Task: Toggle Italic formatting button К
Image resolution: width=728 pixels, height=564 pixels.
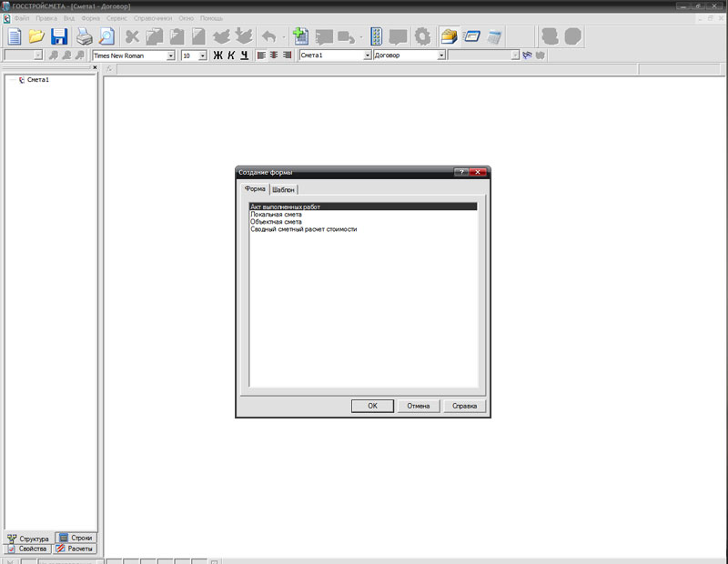Action: click(x=231, y=55)
